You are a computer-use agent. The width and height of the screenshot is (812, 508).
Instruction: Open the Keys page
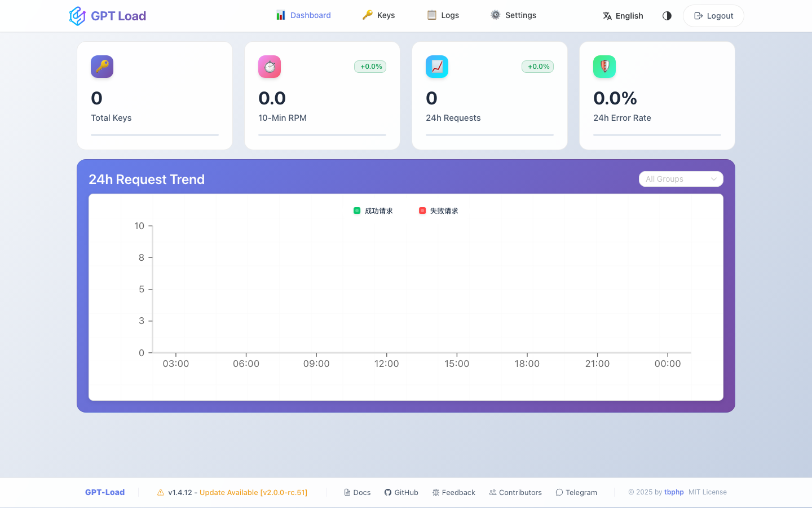(378, 15)
